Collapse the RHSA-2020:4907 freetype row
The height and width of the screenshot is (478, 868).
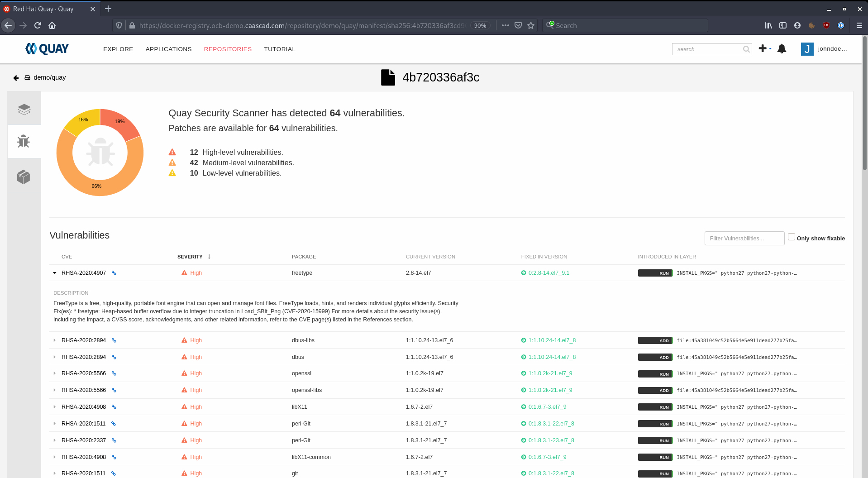point(55,273)
